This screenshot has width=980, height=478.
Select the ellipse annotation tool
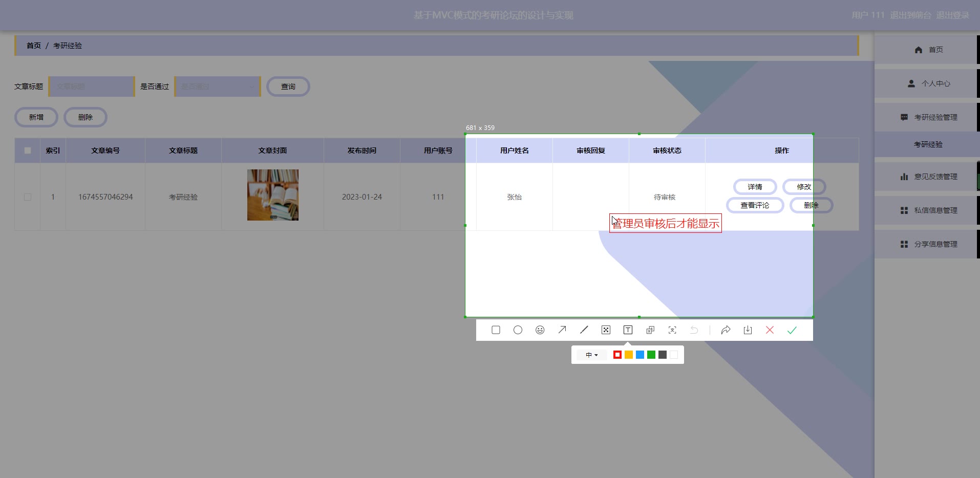(x=518, y=330)
